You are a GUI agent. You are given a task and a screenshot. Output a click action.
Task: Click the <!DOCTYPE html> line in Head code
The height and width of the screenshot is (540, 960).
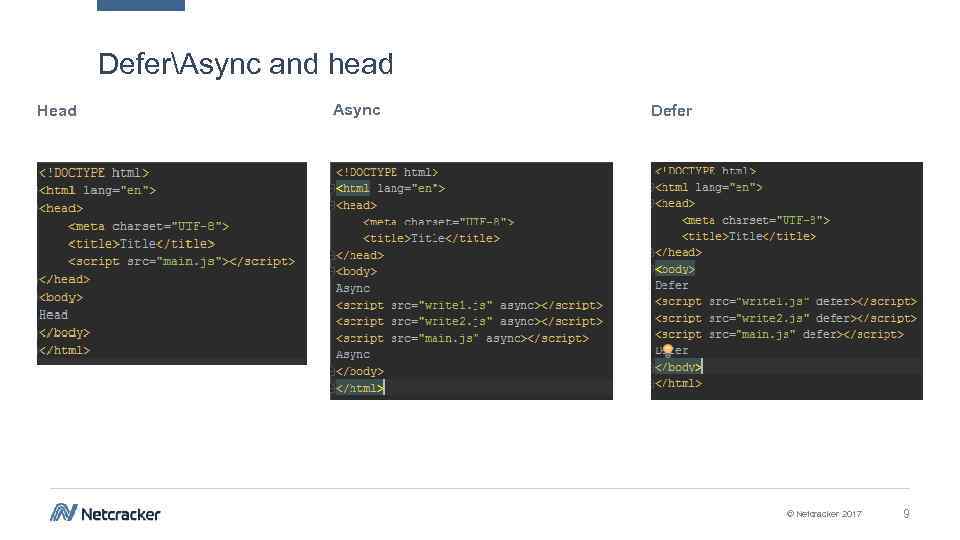point(94,173)
